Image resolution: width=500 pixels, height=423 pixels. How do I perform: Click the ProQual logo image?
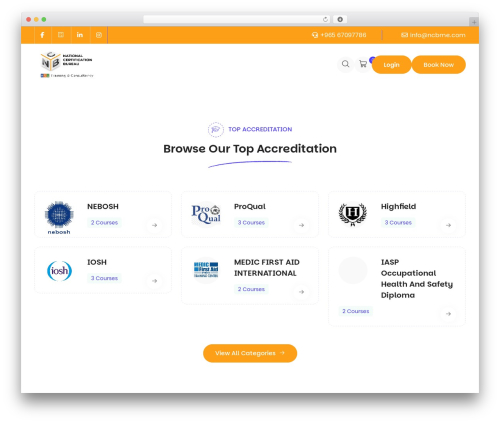point(206,214)
